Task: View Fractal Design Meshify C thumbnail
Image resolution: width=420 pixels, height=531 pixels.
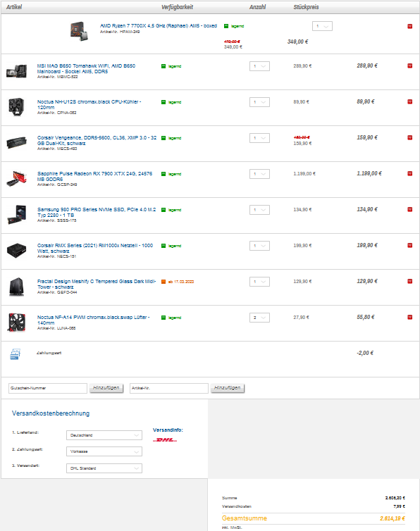Action: click(x=17, y=287)
